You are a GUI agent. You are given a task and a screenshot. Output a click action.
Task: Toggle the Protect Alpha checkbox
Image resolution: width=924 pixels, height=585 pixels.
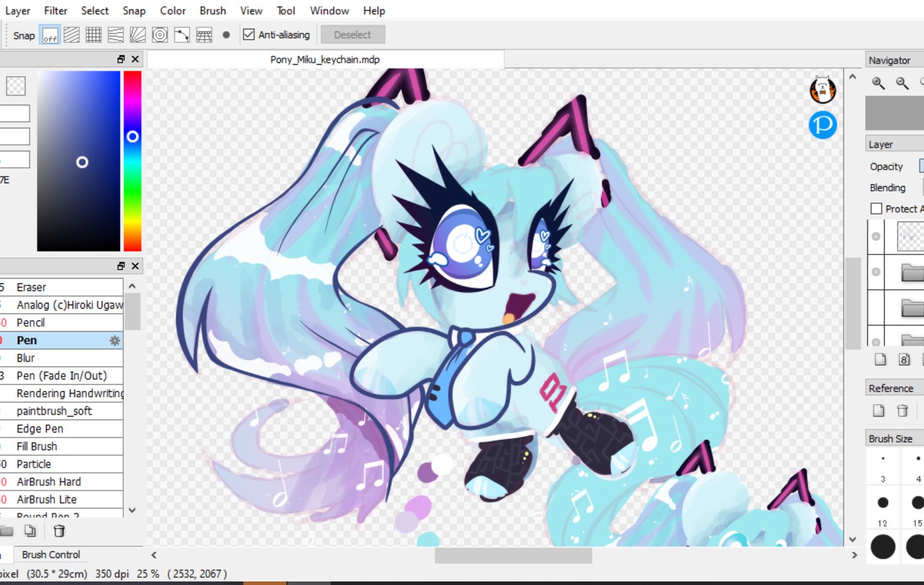[x=876, y=209]
